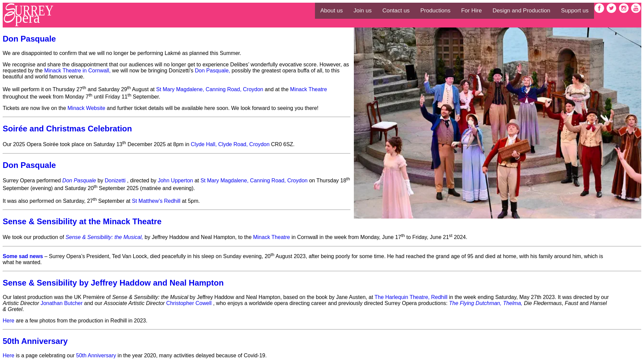
Task: Click Sense & Sensibility at the Minack Theatre heading
Action: pos(82,222)
